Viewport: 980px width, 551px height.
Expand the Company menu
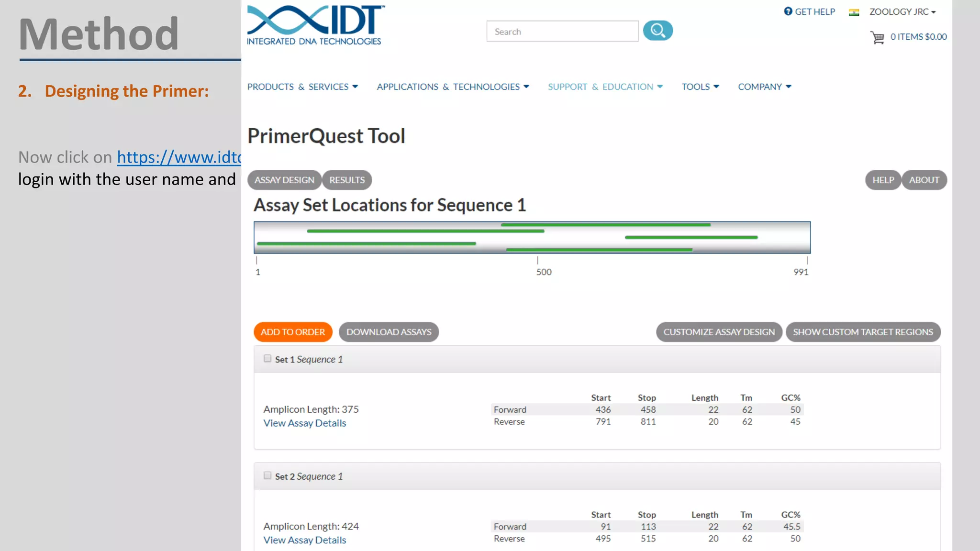pos(764,87)
